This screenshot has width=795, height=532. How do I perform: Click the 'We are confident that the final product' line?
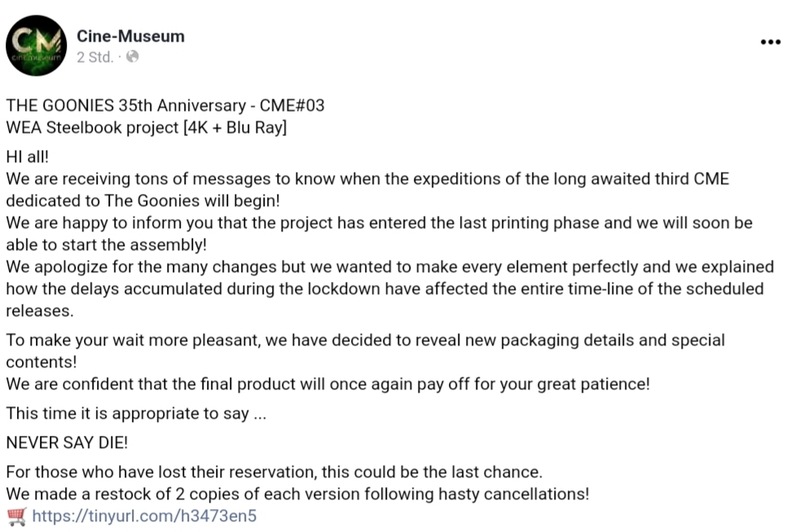click(328, 384)
